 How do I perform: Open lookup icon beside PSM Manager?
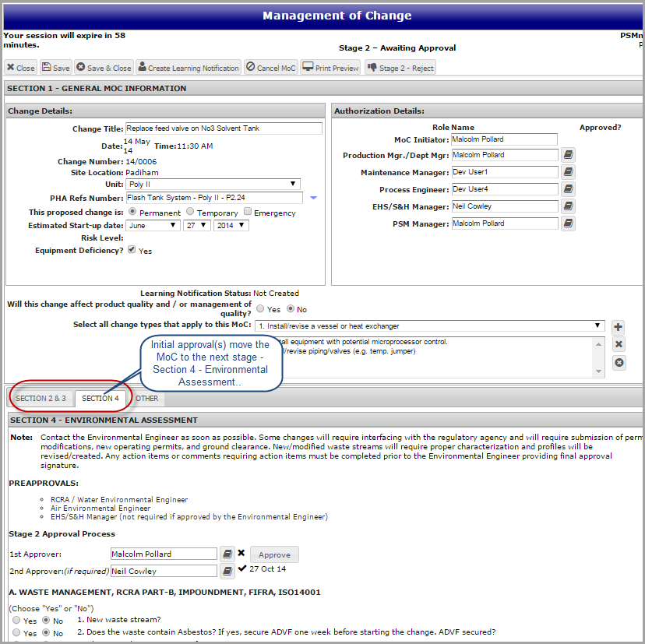click(568, 223)
